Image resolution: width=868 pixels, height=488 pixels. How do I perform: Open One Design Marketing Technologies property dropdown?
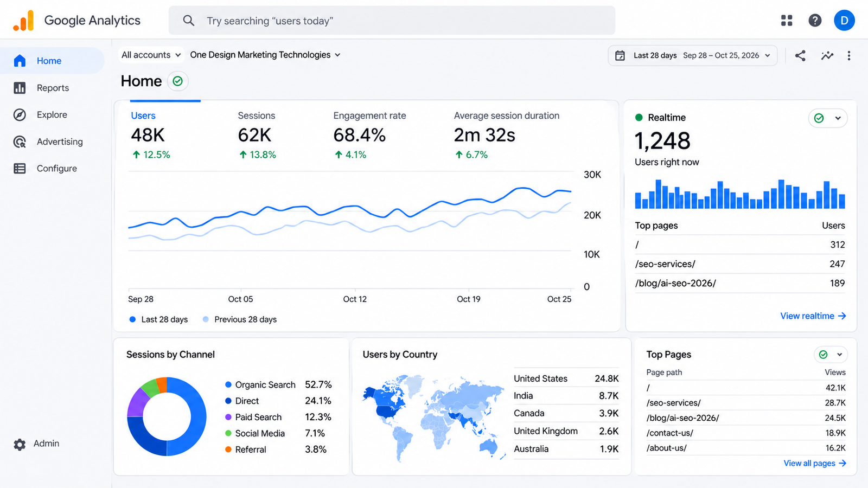265,55
